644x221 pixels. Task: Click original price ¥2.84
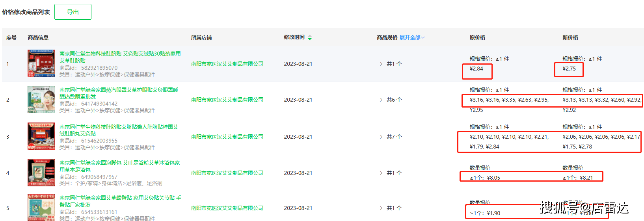(476, 69)
